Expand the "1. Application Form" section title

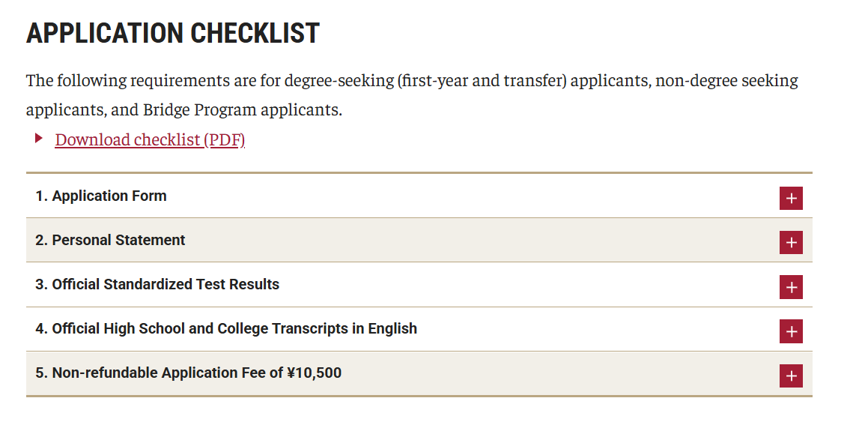pos(101,196)
